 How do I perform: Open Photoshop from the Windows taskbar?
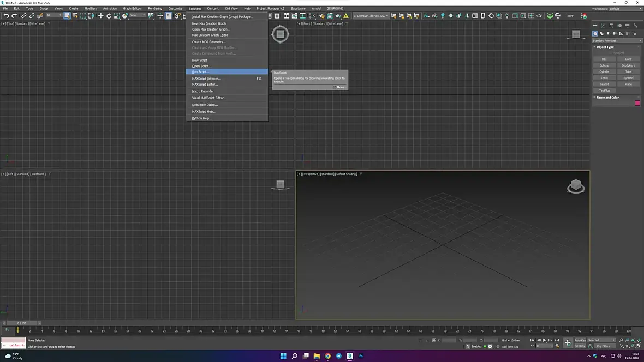click(361, 356)
